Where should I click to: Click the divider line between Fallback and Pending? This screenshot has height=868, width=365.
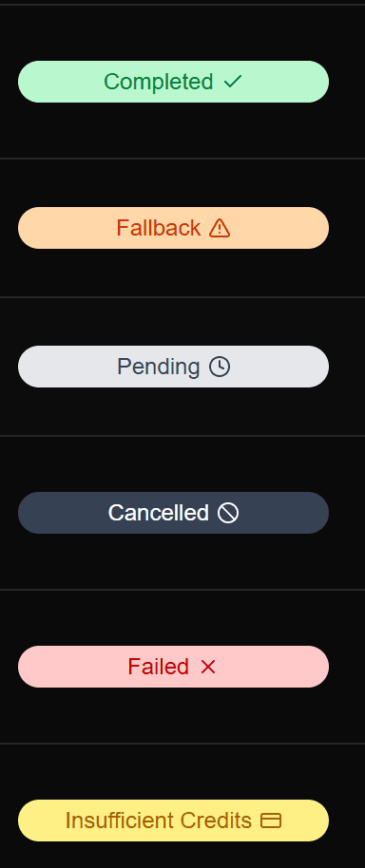(x=182, y=297)
